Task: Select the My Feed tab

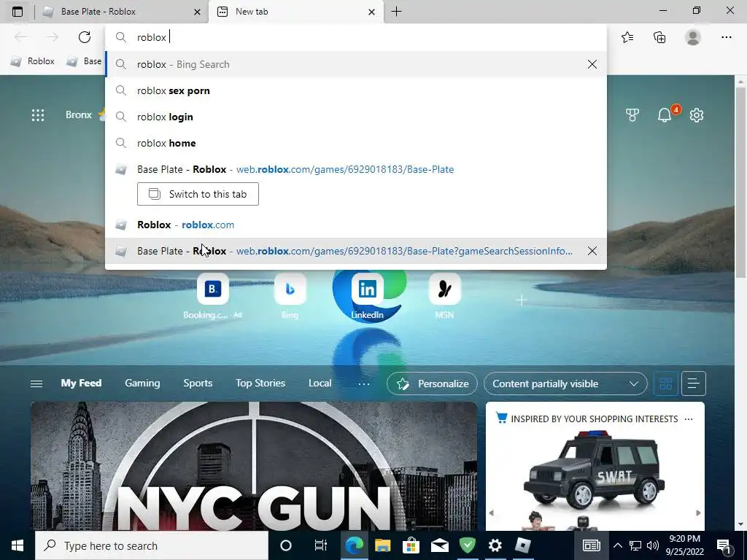Action: coord(81,384)
